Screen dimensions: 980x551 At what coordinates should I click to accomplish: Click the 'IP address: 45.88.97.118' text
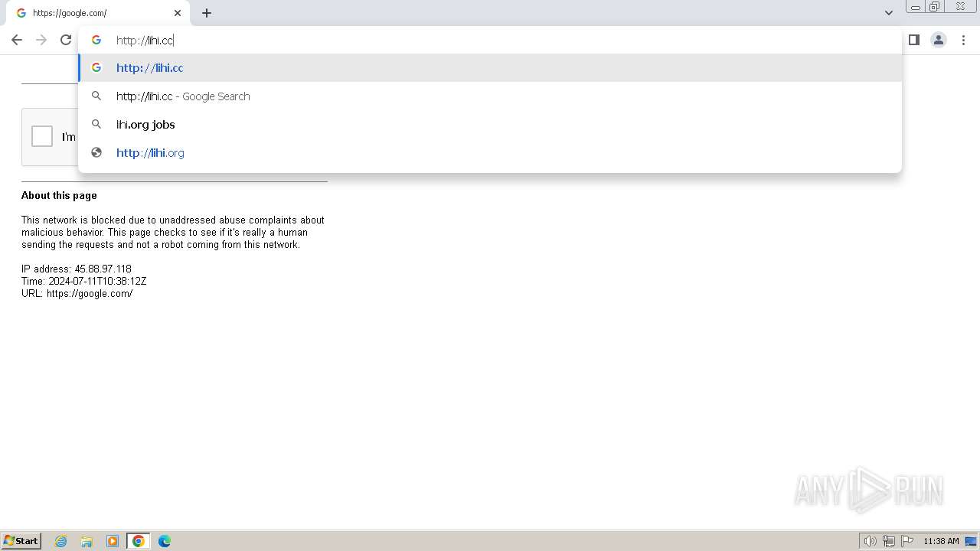77,269
